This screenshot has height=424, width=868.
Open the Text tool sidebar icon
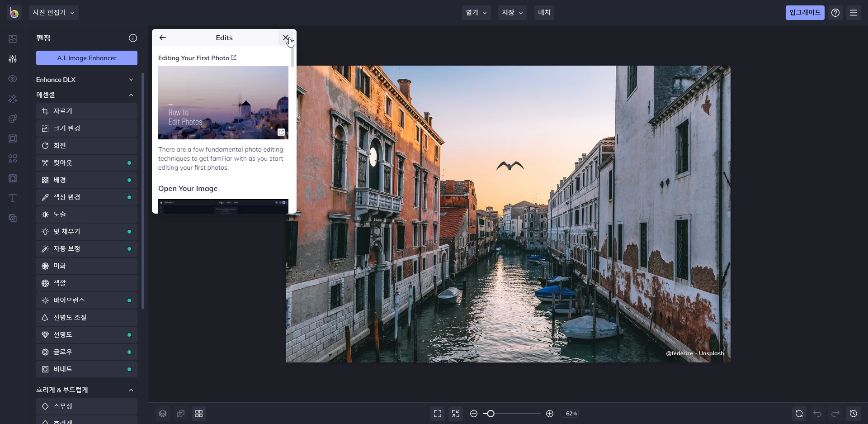pyautogui.click(x=13, y=198)
